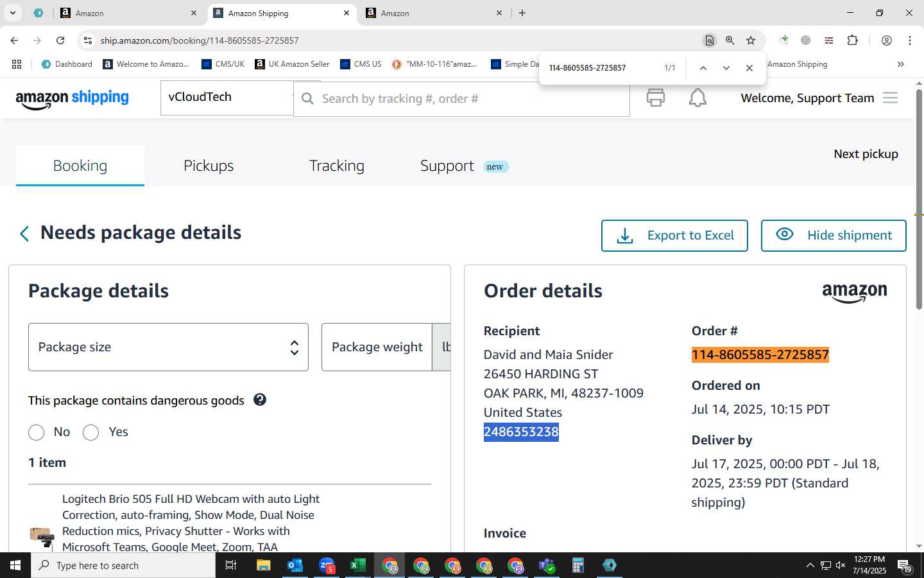Open Chrome profile icon

(x=887, y=40)
